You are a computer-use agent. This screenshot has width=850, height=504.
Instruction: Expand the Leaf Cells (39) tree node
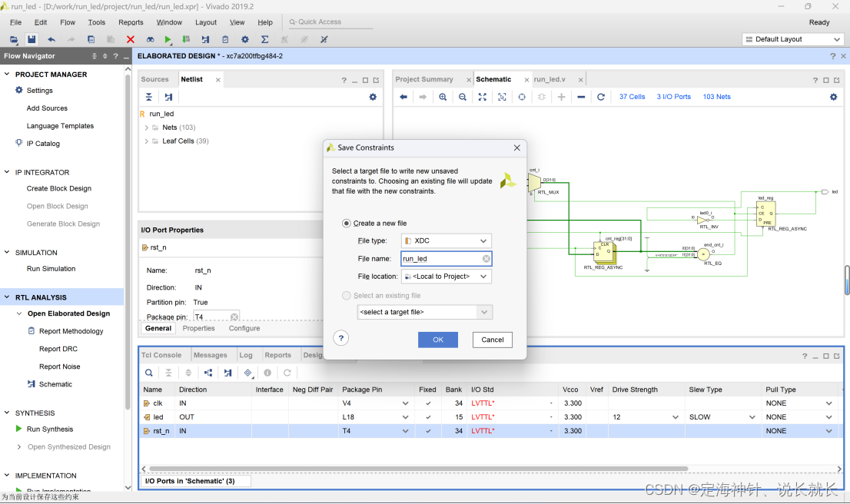point(146,141)
